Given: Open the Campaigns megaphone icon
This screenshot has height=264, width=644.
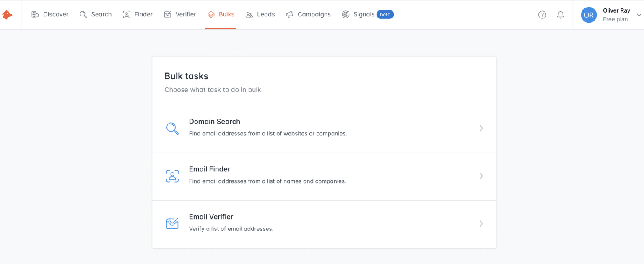Looking at the screenshot, I should coord(289,14).
